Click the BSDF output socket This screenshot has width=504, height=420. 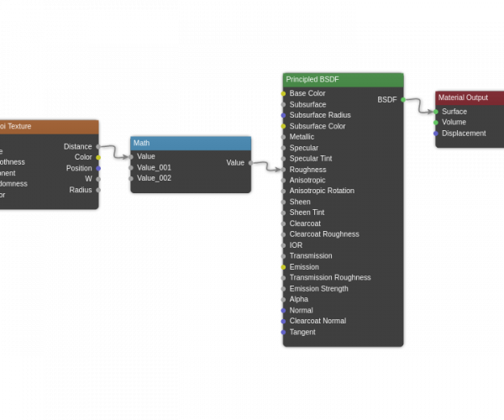[x=403, y=99]
